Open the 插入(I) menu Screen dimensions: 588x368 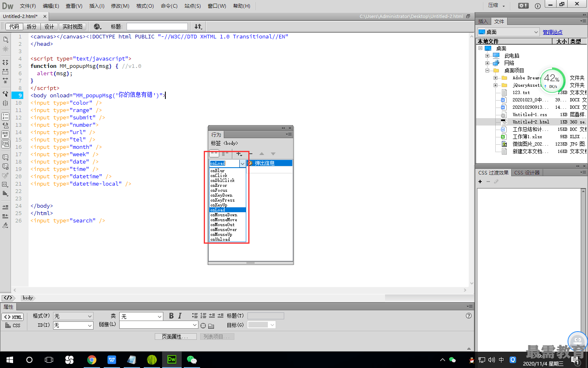click(97, 6)
